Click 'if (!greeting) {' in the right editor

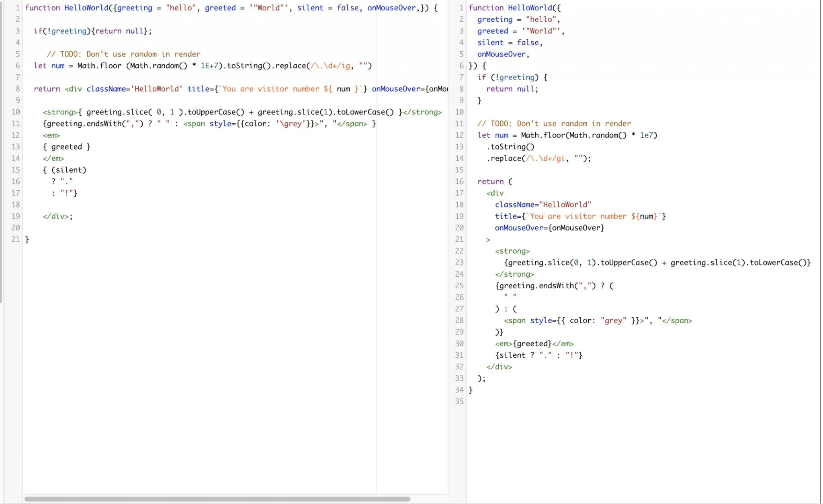[x=512, y=77]
